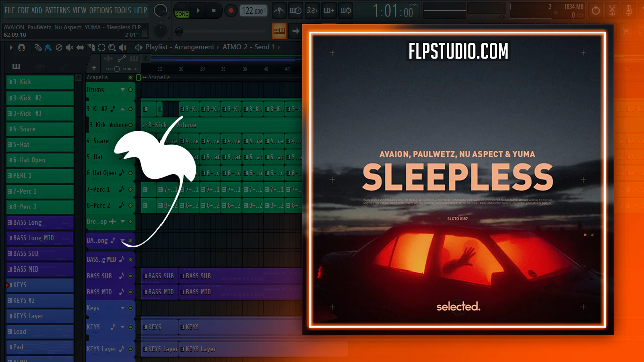This screenshot has width=644, height=362.
Task: Collapse the BA..ong group arrow
Action: coord(122,241)
